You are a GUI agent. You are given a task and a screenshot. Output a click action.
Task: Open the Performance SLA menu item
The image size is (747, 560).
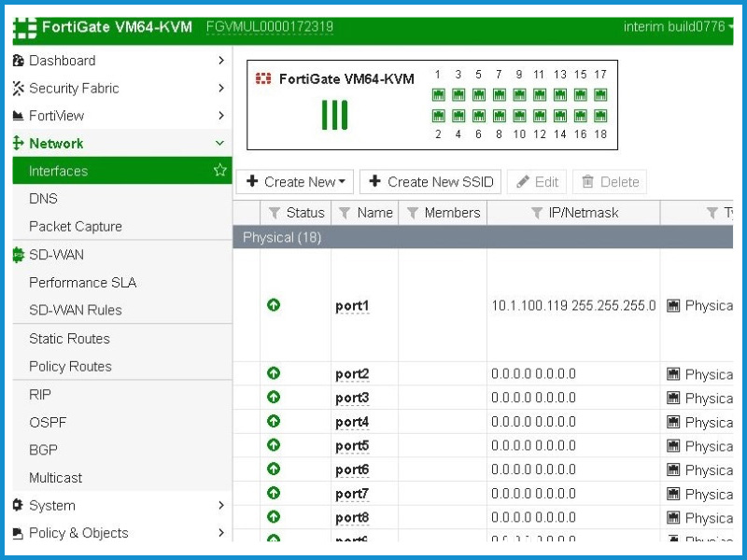click(x=82, y=283)
